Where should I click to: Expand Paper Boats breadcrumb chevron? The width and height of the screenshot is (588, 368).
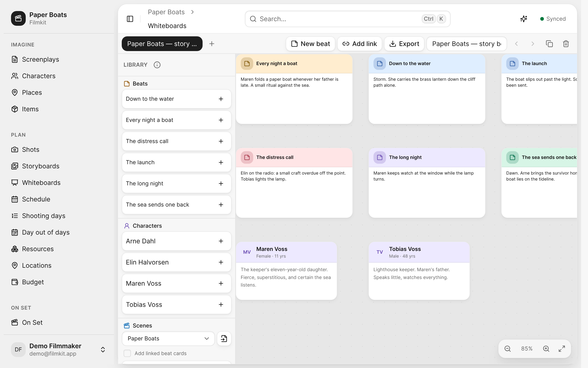[x=192, y=12]
